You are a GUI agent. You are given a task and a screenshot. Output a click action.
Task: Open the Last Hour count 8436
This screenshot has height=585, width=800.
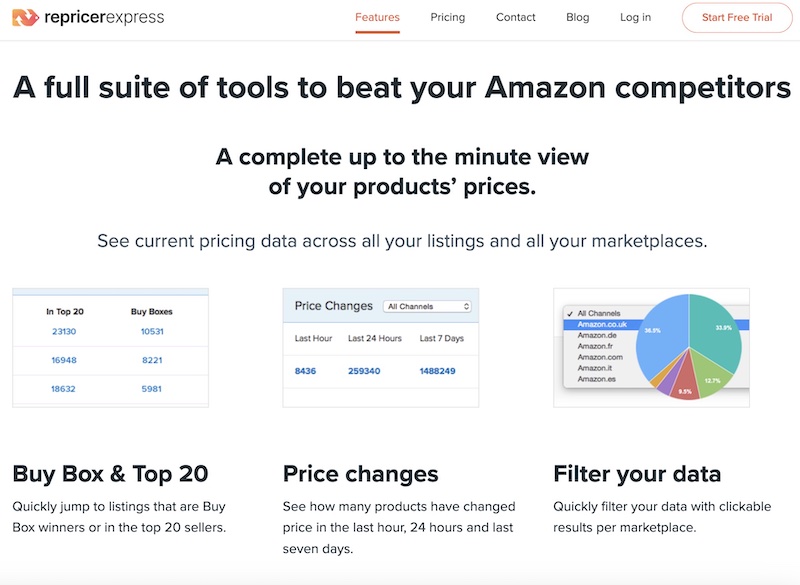pyautogui.click(x=305, y=371)
